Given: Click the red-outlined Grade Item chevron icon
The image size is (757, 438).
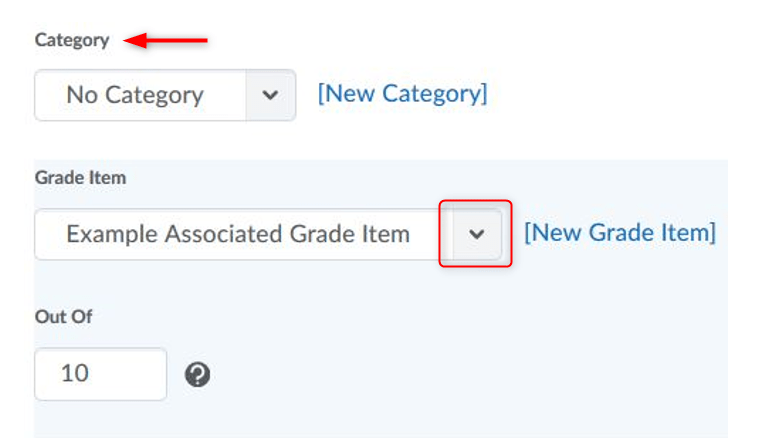Looking at the screenshot, I should tap(476, 234).
